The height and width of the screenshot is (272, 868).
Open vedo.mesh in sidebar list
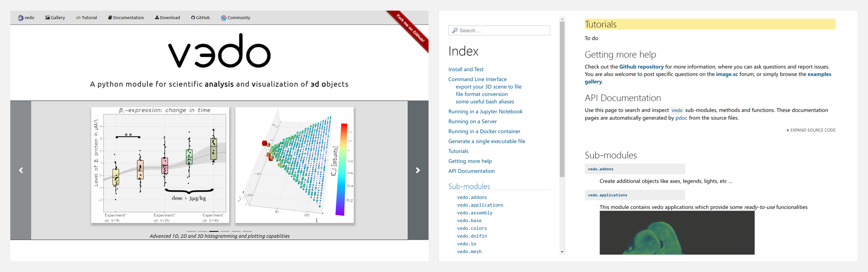click(x=469, y=252)
